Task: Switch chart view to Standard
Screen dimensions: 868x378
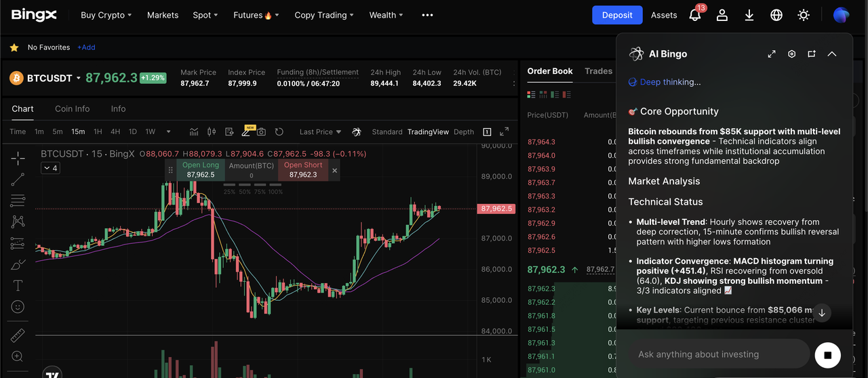Action: (387, 132)
